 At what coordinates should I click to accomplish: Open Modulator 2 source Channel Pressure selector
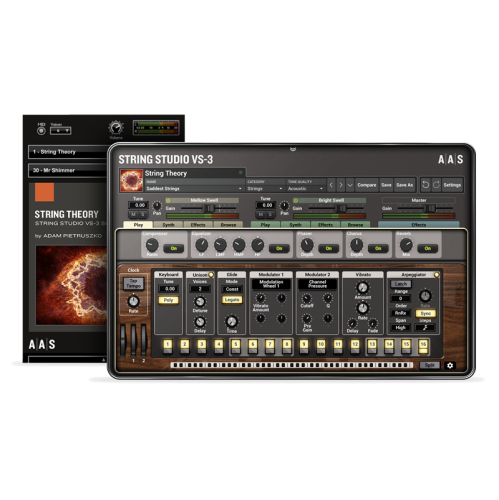(x=317, y=284)
